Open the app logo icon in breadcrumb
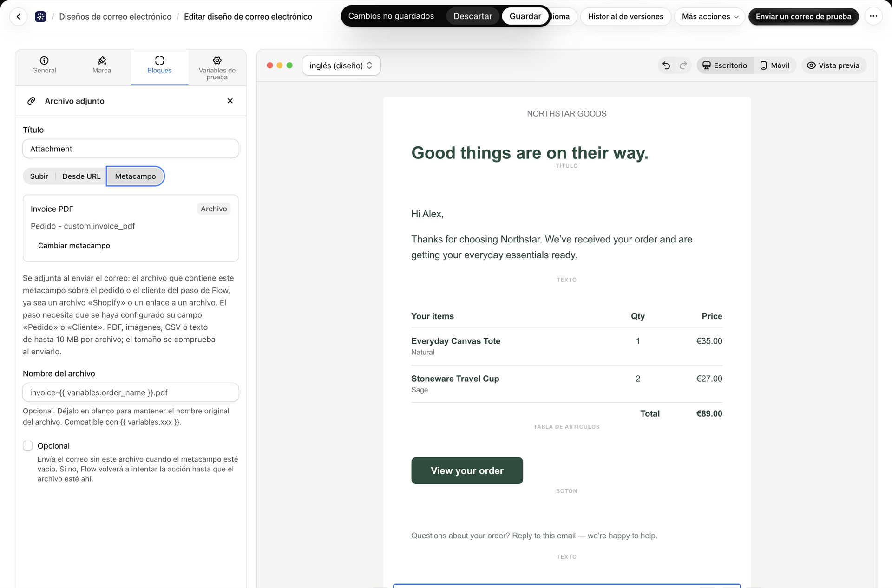Screen dimensions: 892x588 (x=40, y=17)
